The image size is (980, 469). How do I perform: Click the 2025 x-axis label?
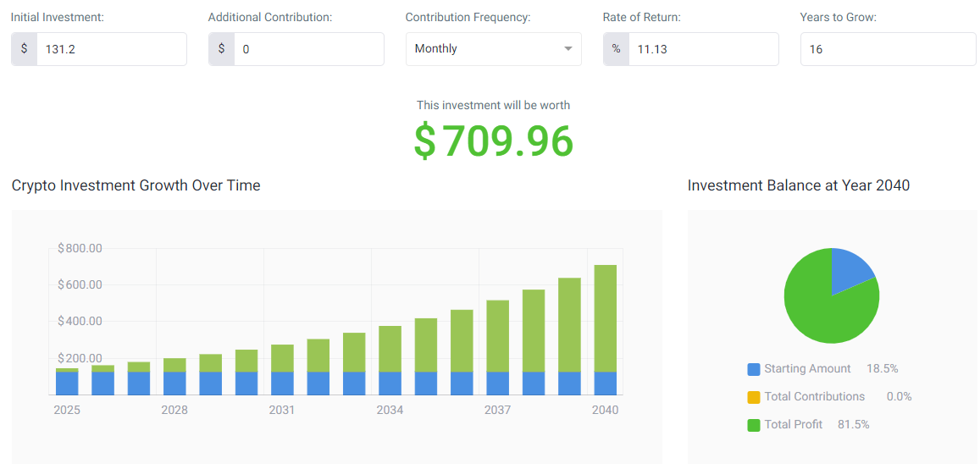[67, 411]
